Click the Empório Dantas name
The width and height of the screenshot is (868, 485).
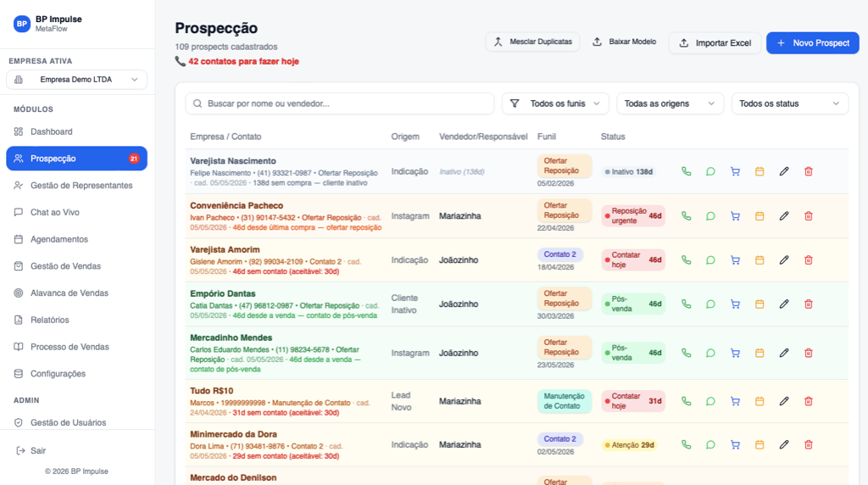(x=223, y=294)
